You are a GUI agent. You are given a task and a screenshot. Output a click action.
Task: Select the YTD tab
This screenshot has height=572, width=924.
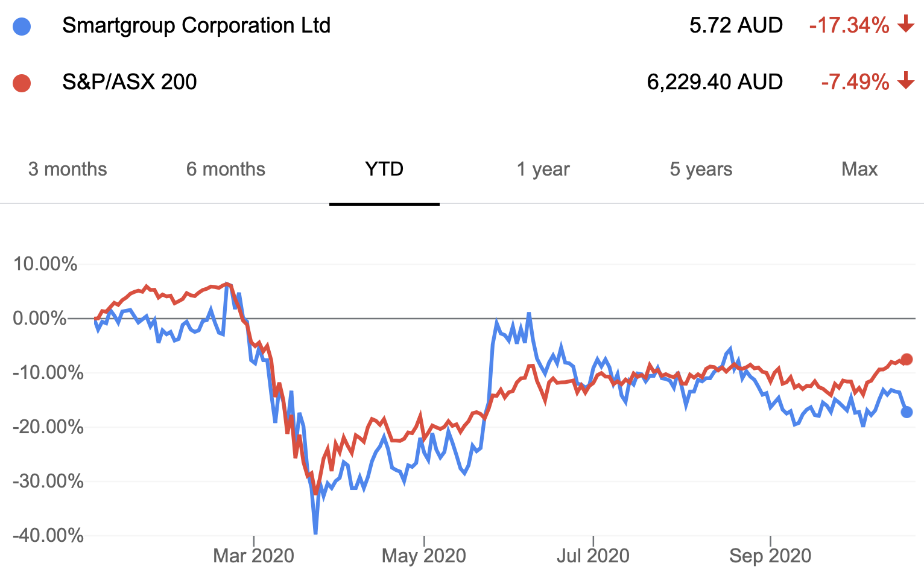click(x=384, y=170)
